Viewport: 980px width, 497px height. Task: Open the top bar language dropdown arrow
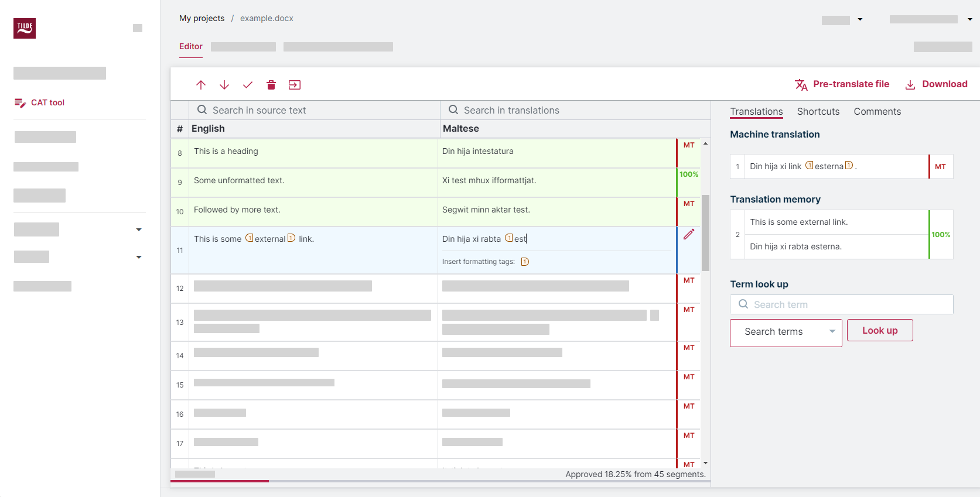(x=860, y=19)
